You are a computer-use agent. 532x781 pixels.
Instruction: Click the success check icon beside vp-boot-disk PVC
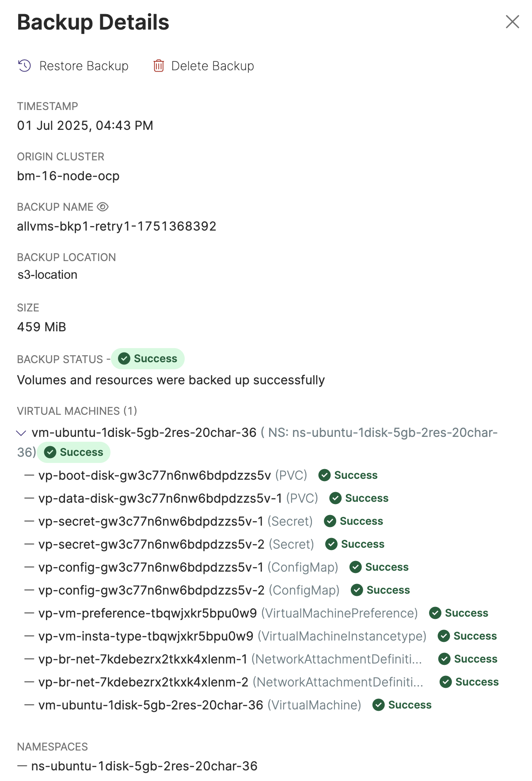tap(325, 475)
